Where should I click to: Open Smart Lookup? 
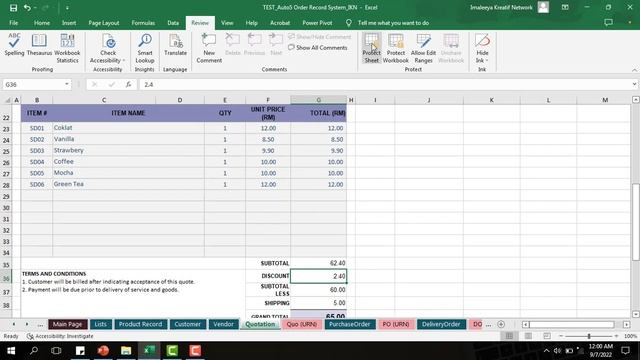point(145,48)
